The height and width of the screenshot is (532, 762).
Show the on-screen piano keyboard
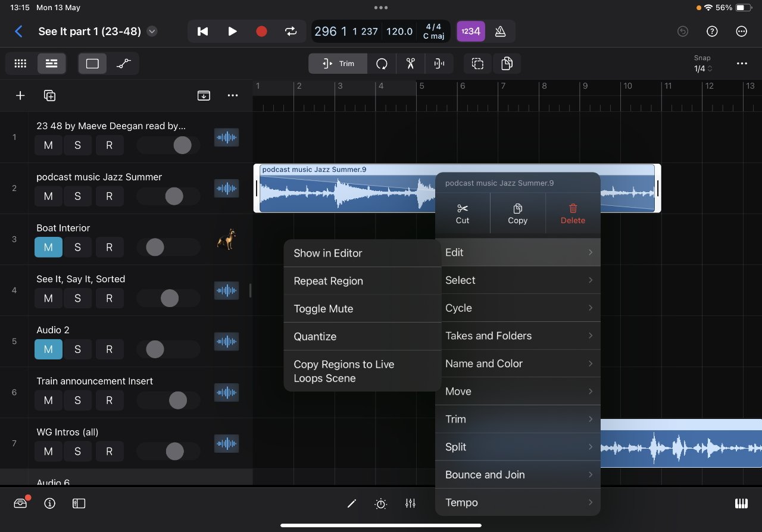tap(741, 503)
